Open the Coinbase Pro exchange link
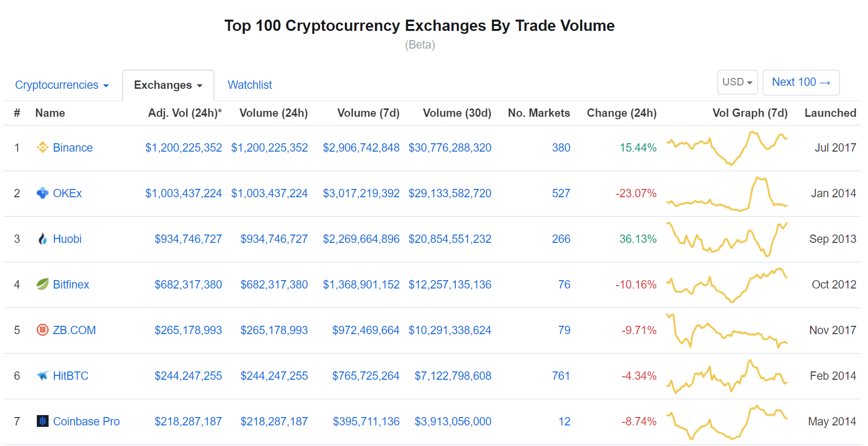This screenshot has width=868, height=446. [x=86, y=421]
